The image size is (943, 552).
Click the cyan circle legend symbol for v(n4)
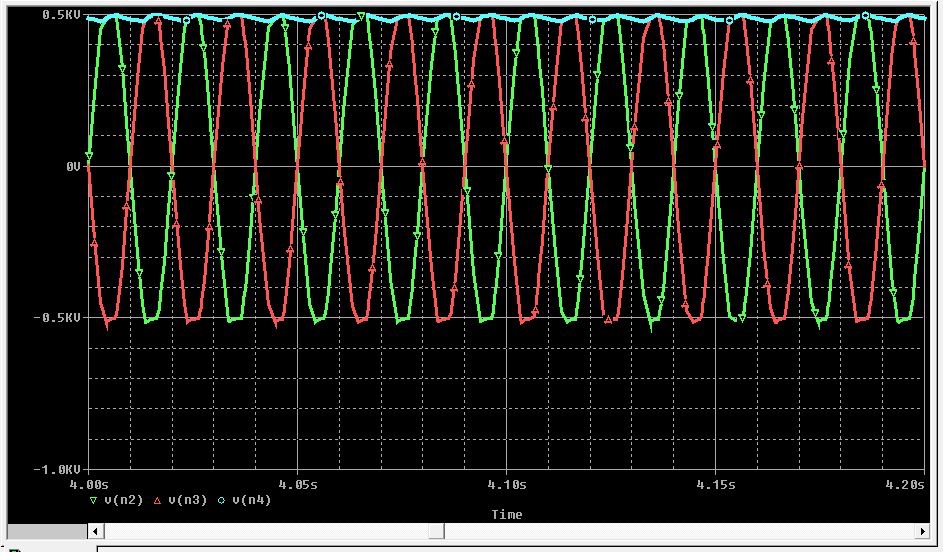(221, 500)
